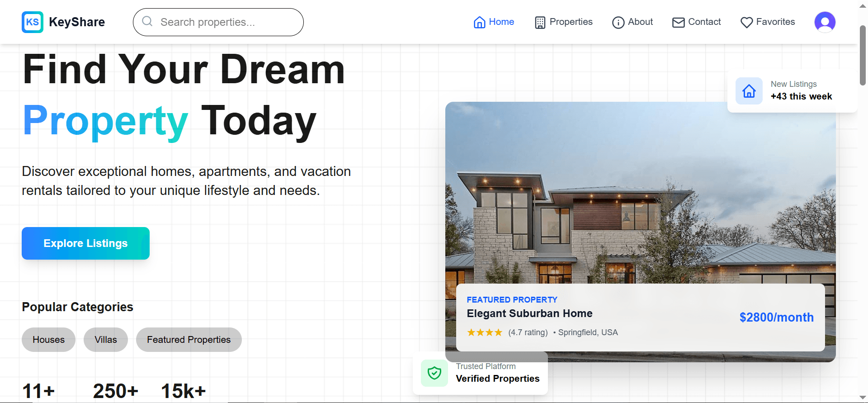Click the Home house icon in navbar
868x403 pixels.
click(x=479, y=22)
